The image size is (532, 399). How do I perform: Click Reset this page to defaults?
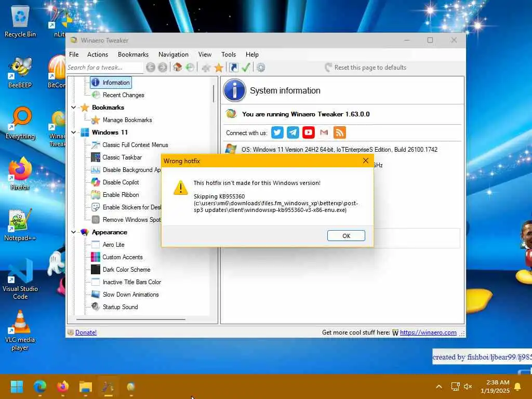click(366, 68)
